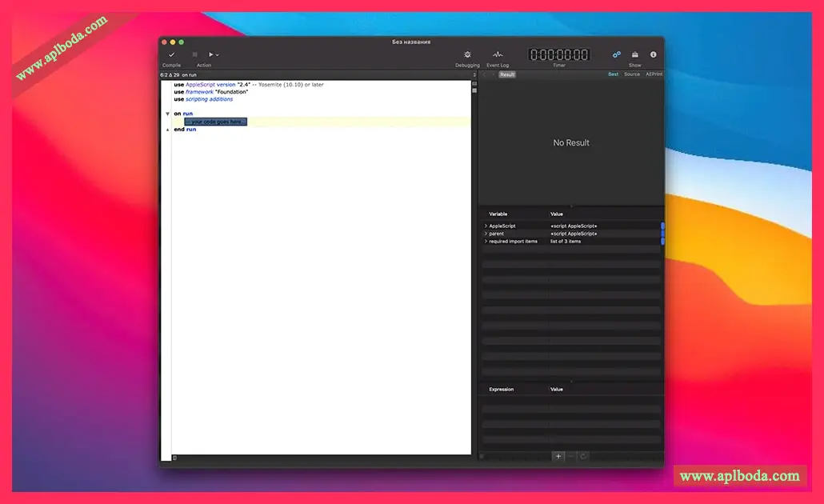Click the lower small icon above editor scrollbar
Image resolution: width=824 pixels, height=504 pixels.
[x=474, y=91]
